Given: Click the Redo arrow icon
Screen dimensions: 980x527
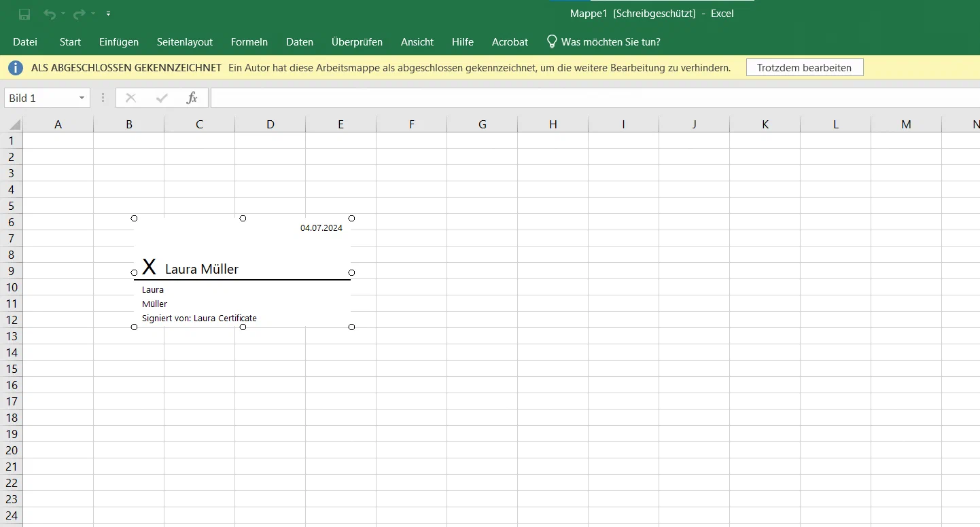Looking at the screenshot, I should click(x=79, y=14).
